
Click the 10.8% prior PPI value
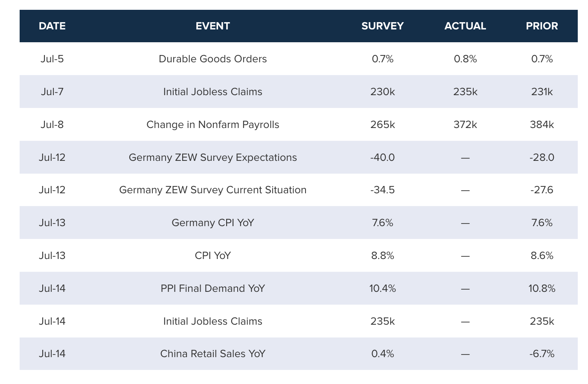[x=542, y=288]
